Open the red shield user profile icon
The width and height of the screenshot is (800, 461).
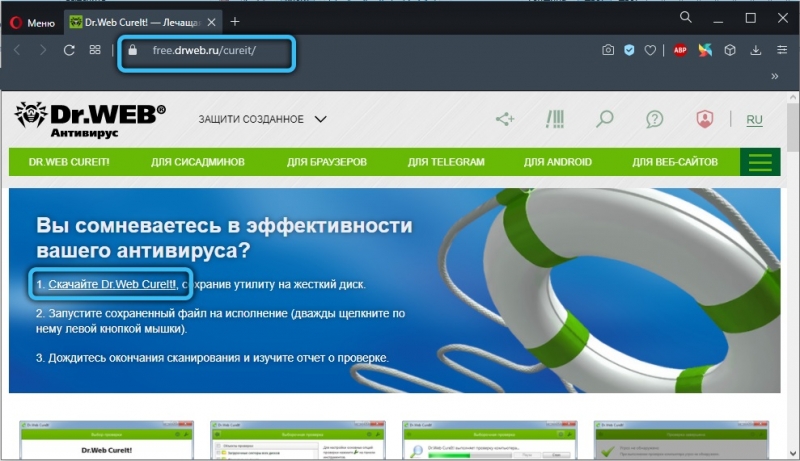(705, 119)
